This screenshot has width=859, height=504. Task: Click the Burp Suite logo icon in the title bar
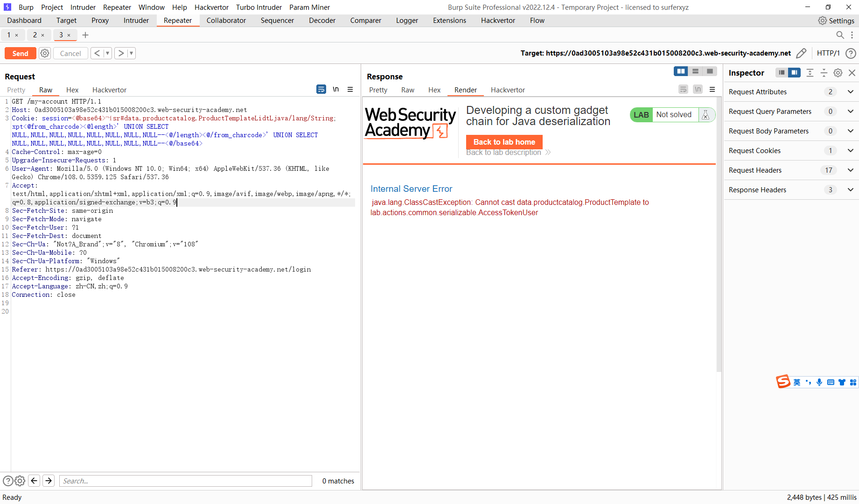[x=7, y=7]
